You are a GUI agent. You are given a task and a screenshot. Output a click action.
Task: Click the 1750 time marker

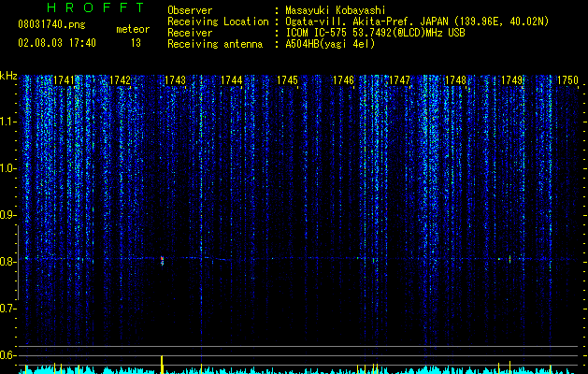click(x=567, y=80)
